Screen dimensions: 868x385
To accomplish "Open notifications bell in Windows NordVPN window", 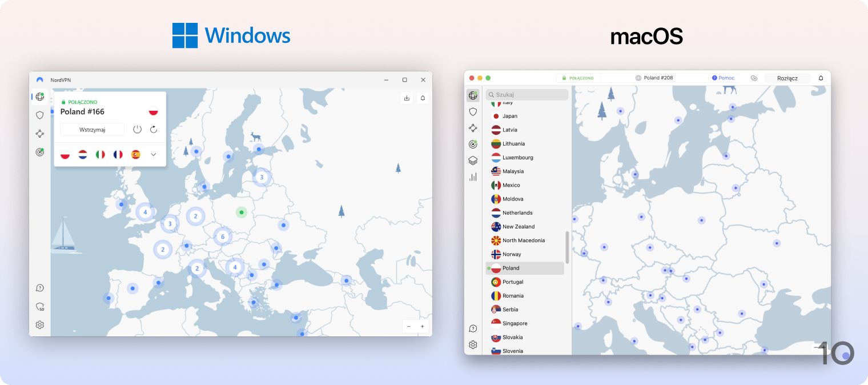I will pos(423,98).
